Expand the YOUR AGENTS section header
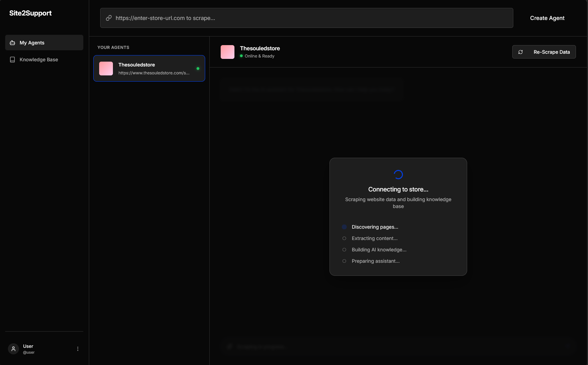The height and width of the screenshot is (365, 588). coord(113,47)
